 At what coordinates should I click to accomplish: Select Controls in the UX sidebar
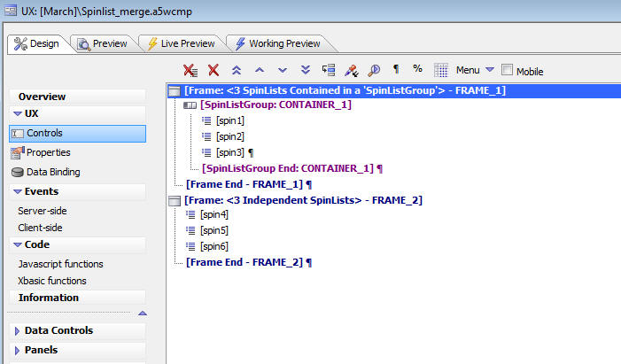click(x=78, y=134)
